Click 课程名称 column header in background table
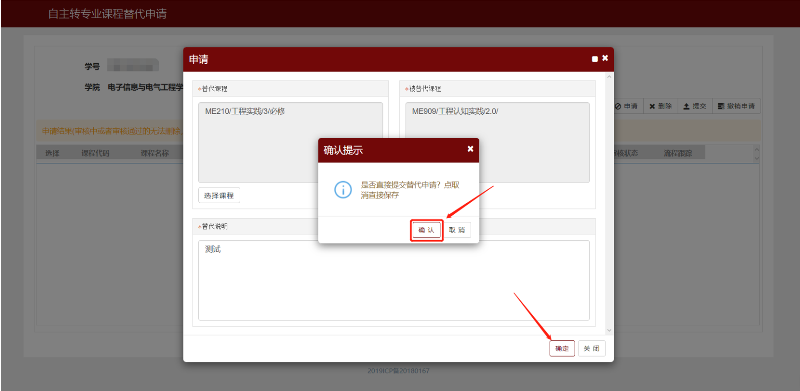This screenshot has width=800, height=391. (x=155, y=153)
